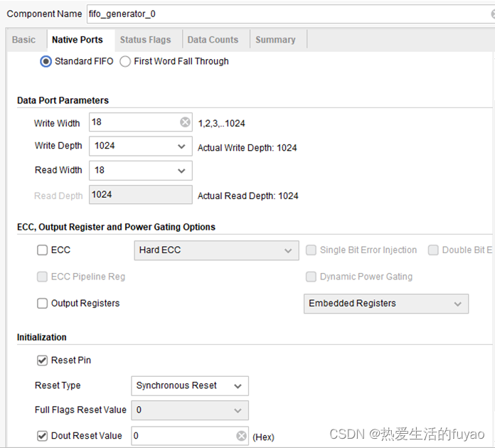Click the Dynamic Power Gating checkbox
Viewport: 495px width, 448px height.
click(x=311, y=277)
